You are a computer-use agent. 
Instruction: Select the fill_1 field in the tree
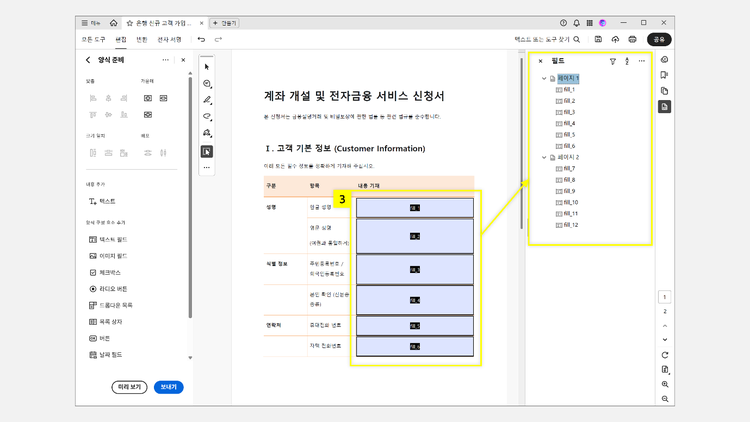[565, 89]
